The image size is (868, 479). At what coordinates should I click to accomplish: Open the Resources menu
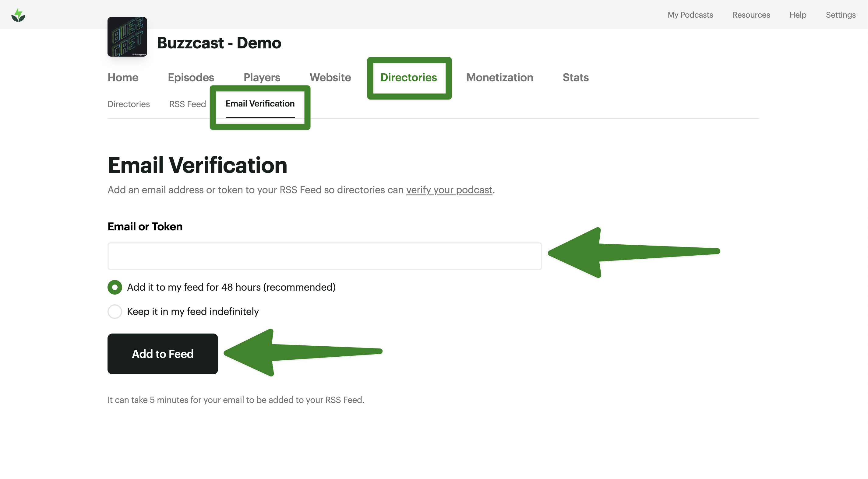(x=751, y=15)
